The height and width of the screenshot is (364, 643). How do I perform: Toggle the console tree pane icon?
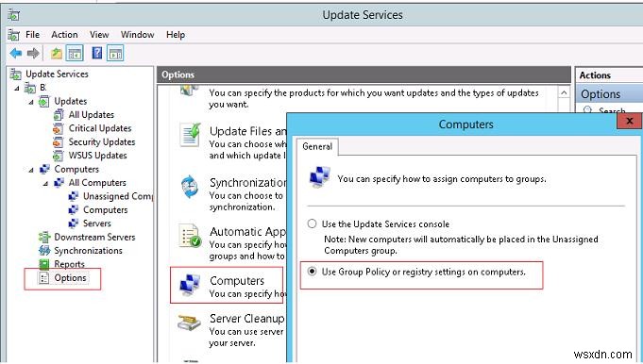point(75,53)
